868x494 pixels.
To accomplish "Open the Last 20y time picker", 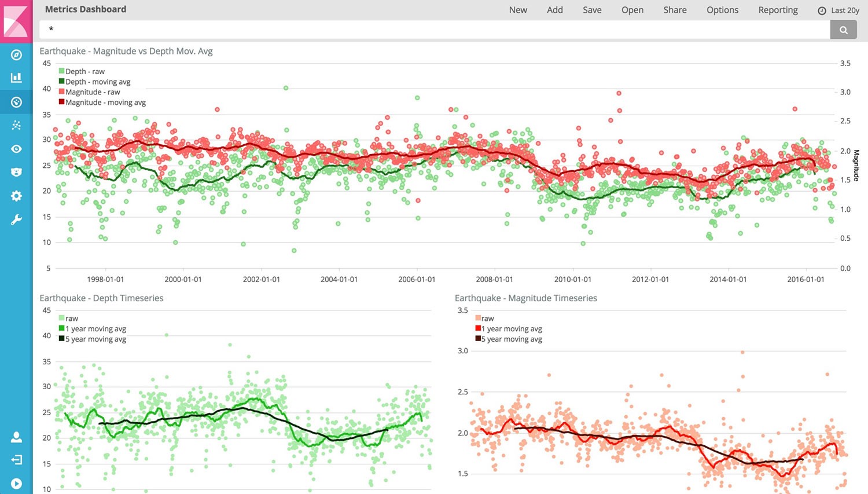I will point(838,10).
